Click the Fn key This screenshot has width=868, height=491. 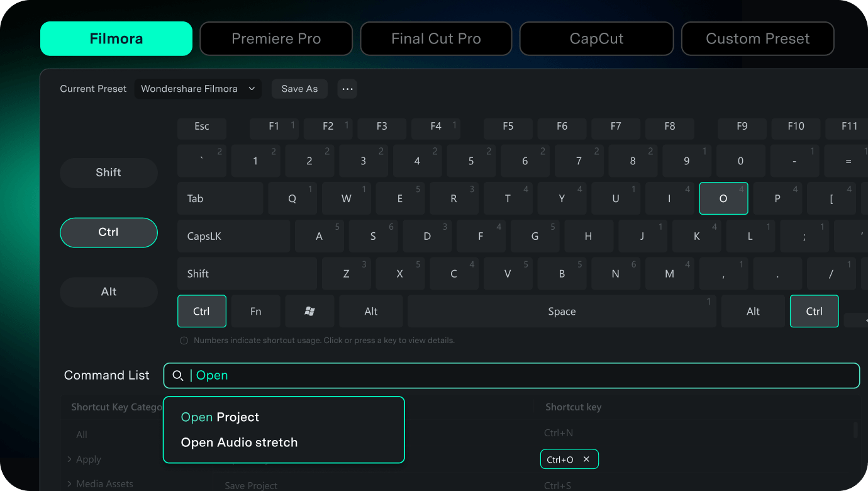point(255,311)
